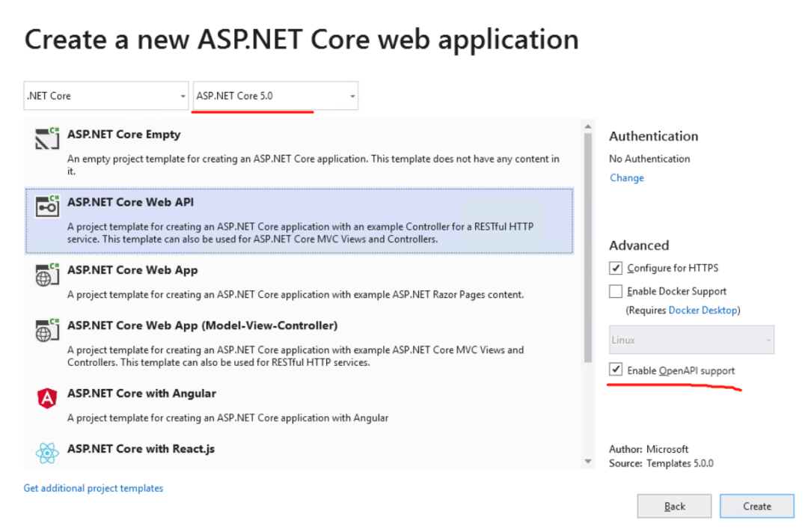
Task: Click the ASP.NET Core Web API template icon
Action: click(x=47, y=207)
